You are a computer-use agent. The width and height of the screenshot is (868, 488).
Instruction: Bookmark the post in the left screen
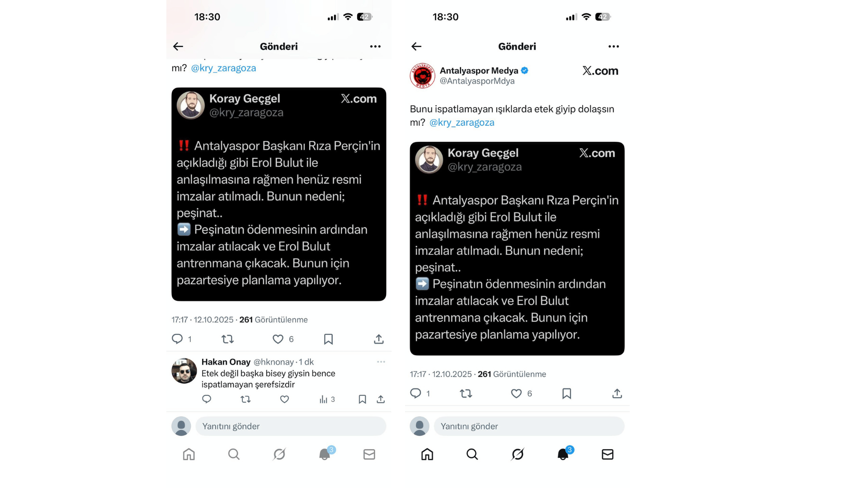(328, 339)
